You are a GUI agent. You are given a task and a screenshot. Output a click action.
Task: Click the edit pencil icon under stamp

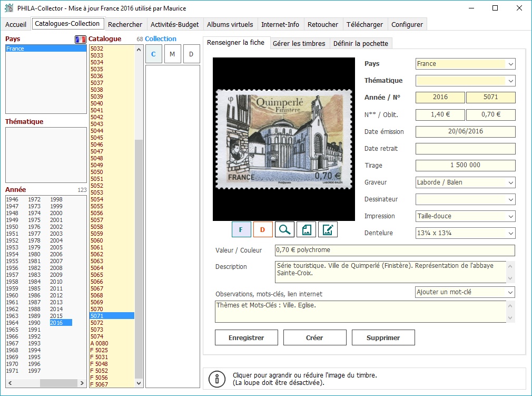(x=328, y=229)
